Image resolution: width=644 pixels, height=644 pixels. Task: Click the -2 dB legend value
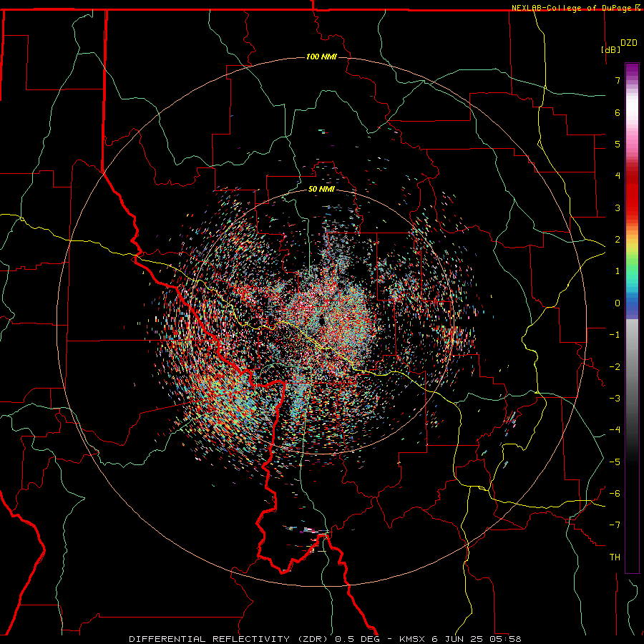pos(615,367)
